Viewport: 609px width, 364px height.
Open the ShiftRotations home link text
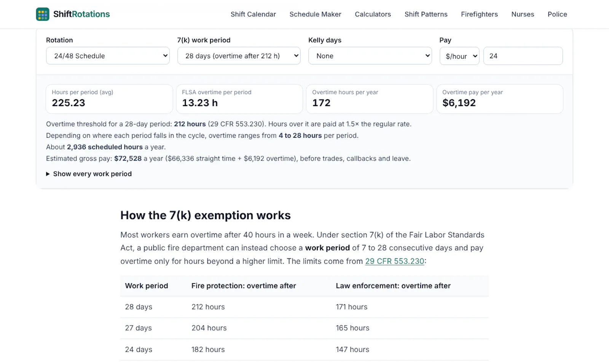[x=81, y=14]
